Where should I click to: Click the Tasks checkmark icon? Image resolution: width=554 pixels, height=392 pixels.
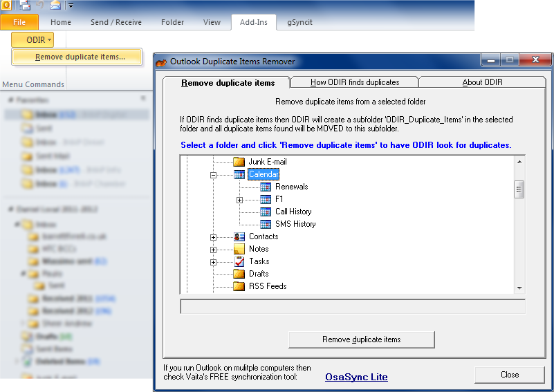pyautogui.click(x=239, y=261)
